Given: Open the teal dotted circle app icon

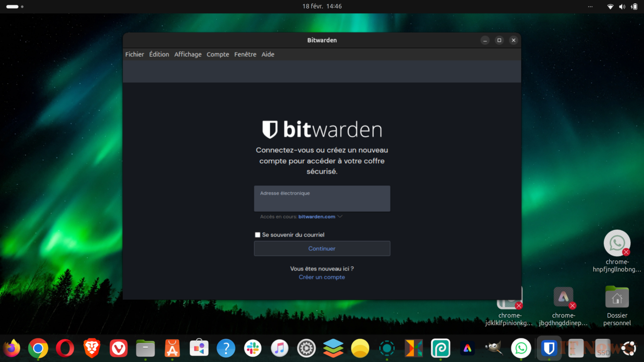Looking at the screenshot, I should click(387, 349).
